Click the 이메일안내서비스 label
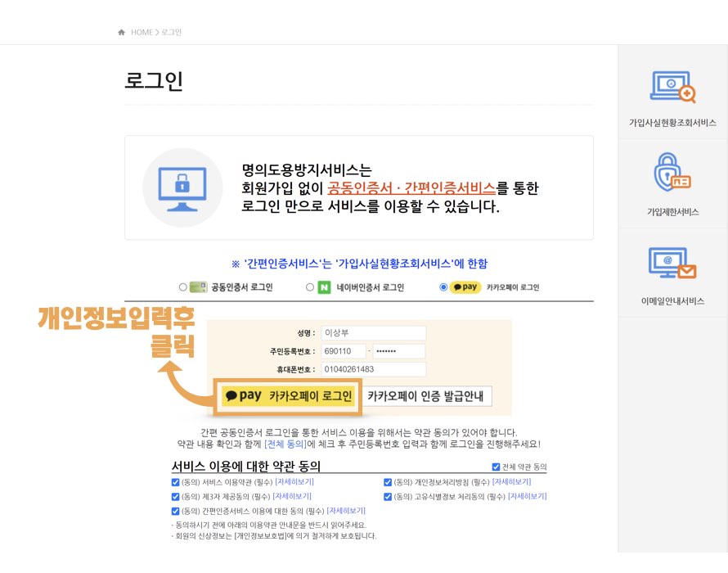The image size is (728, 573). [x=672, y=301]
